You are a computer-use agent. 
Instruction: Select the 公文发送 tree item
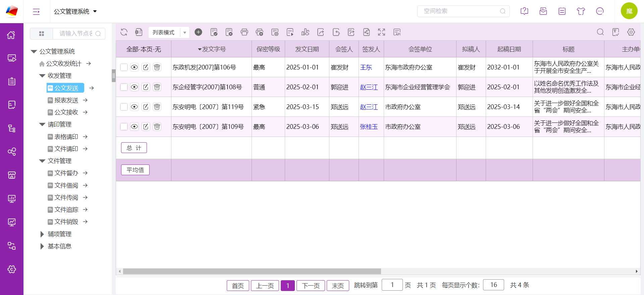point(66,88)
